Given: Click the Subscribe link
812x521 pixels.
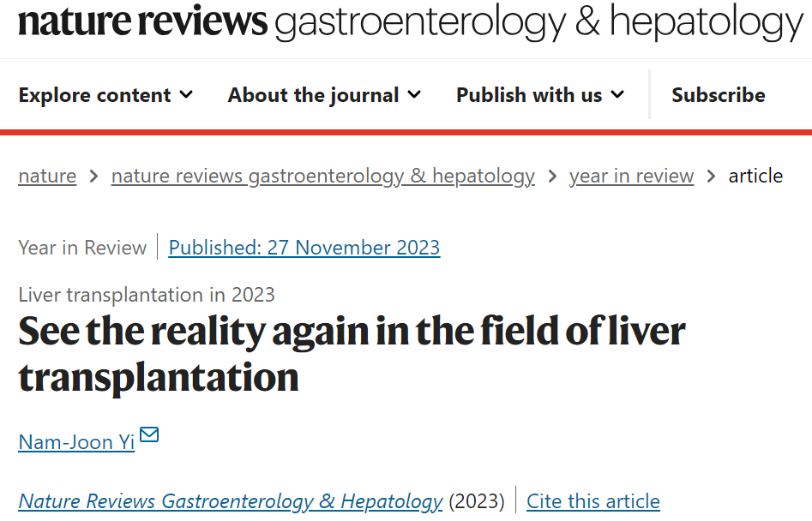Looking at the screenshot, I should (719, 94).
